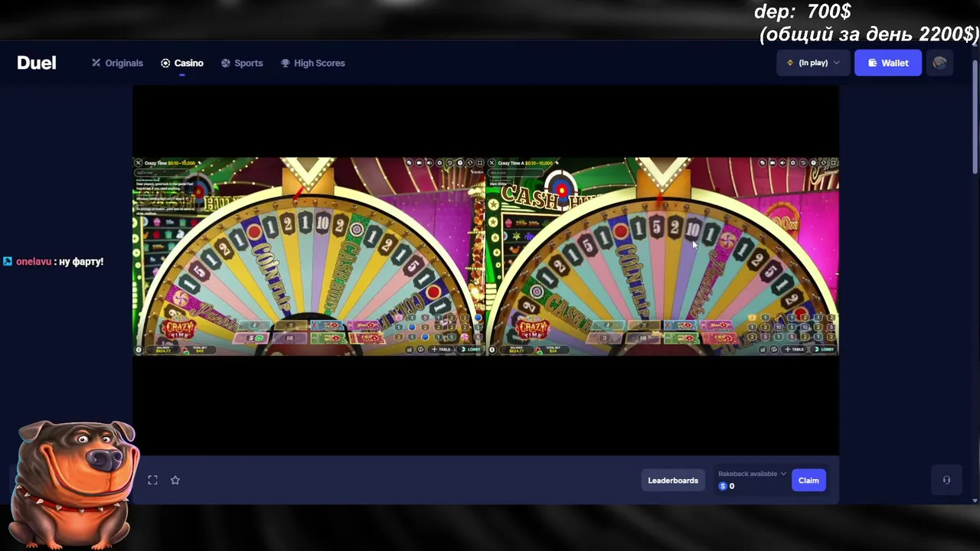Open chat icon in left Crazy Time
980x551 pixels.
coord(410,162)
